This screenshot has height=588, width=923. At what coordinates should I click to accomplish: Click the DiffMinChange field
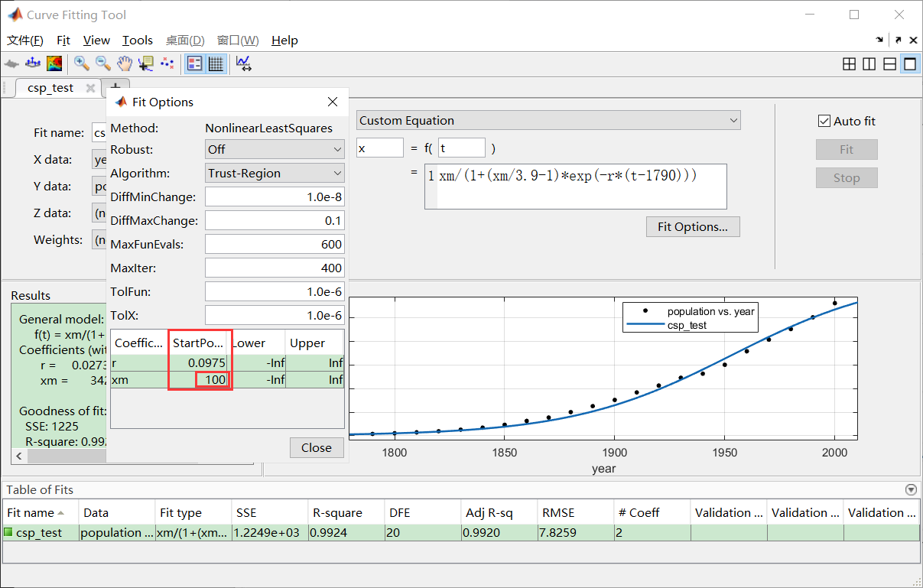point(275,197)
